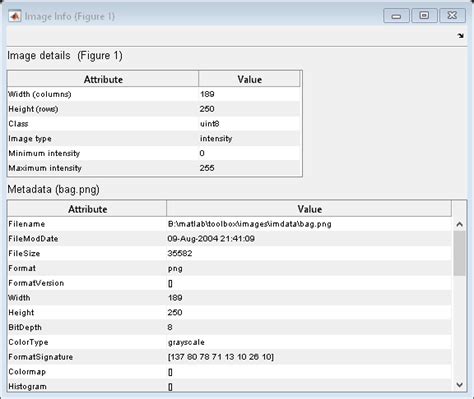
Task: Click the dock window arrow icon
Action: pyautogui.click(x=460, y=36)
